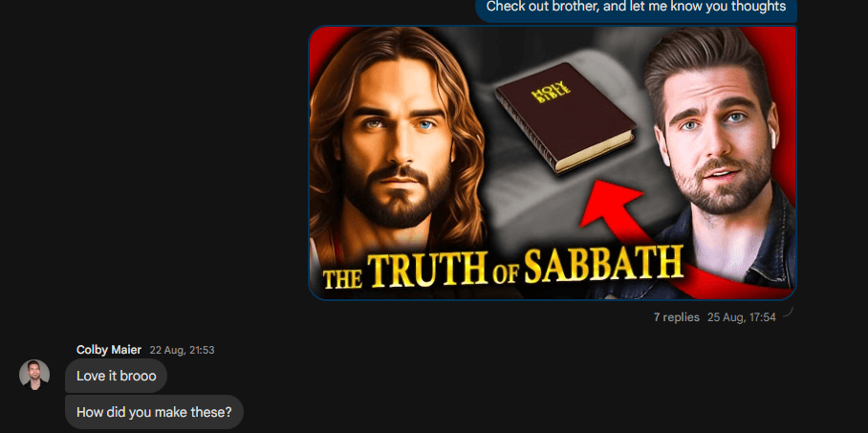Select the 'Check out brother' message bubble
This screenshot has width=868, height=433.
pyautogui.click(x=636, y=8)
